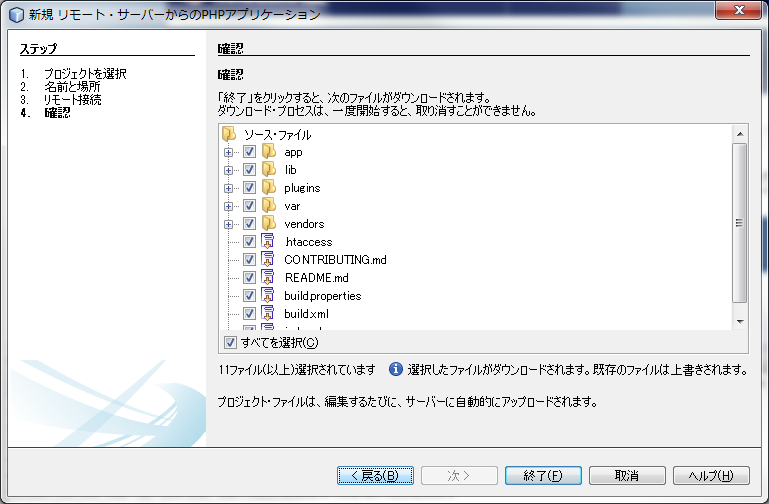
Task: Click the vendors folder icon
Action: click(x=269, y=224)
